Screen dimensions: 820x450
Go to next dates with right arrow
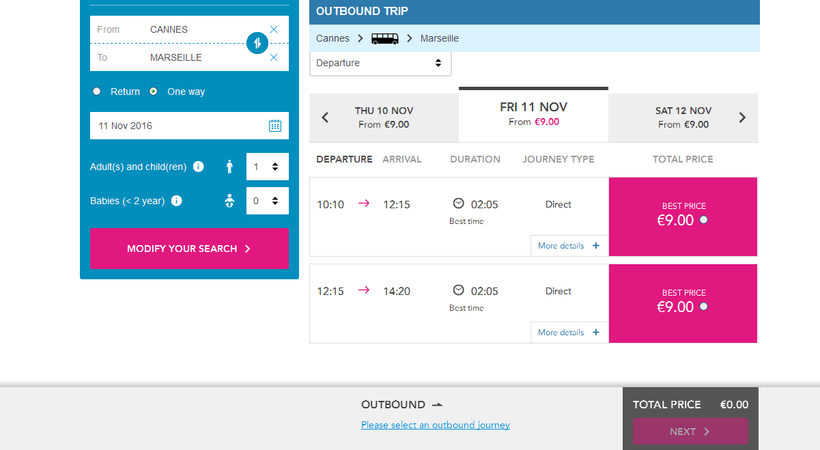tap(742, 118)
